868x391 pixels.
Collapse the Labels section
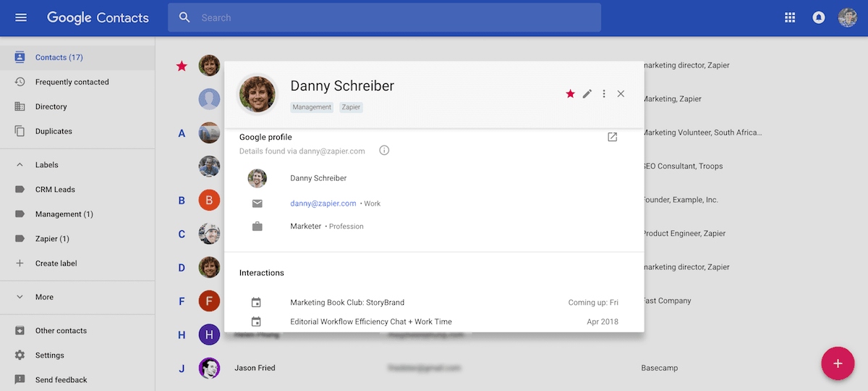coord(20,165)
